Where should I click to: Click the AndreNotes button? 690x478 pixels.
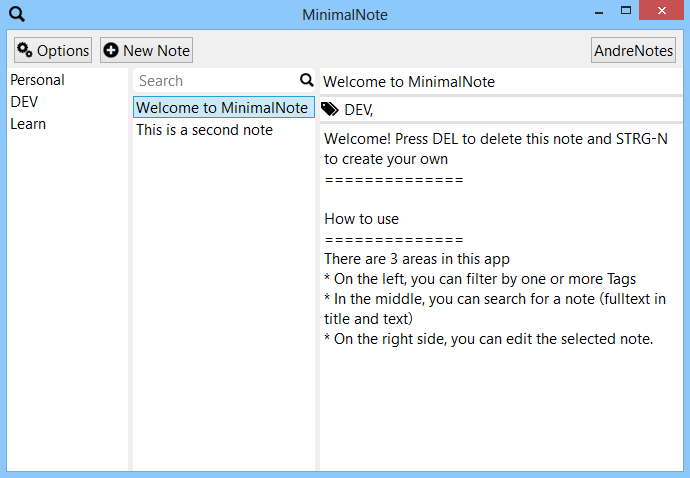633,50
